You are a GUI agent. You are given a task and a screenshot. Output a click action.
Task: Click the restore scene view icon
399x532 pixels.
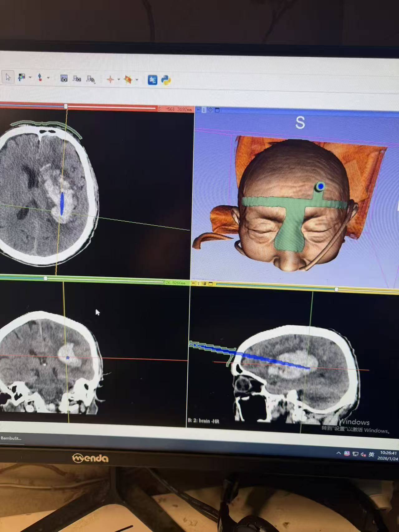coord(90,79)
